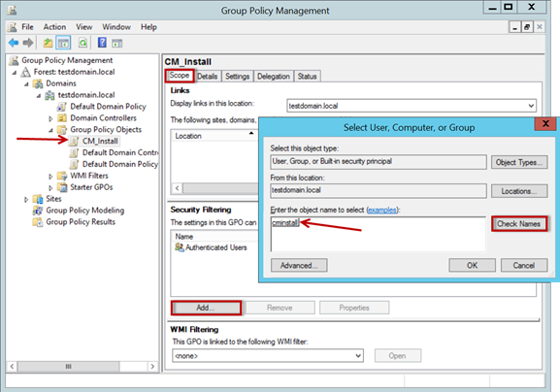Open the Display links location dropdown
Screen dimensions: 560x392
click(531, 106)
